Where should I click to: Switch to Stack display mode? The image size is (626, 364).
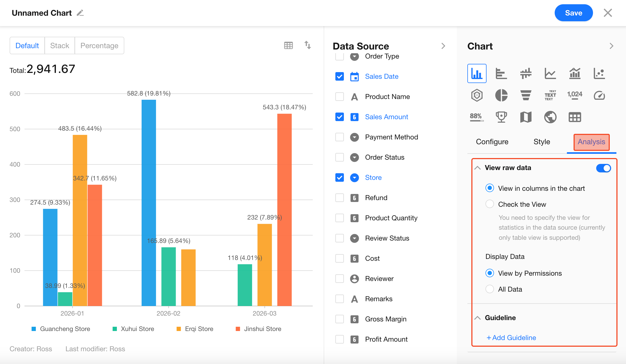pos(60,45)
